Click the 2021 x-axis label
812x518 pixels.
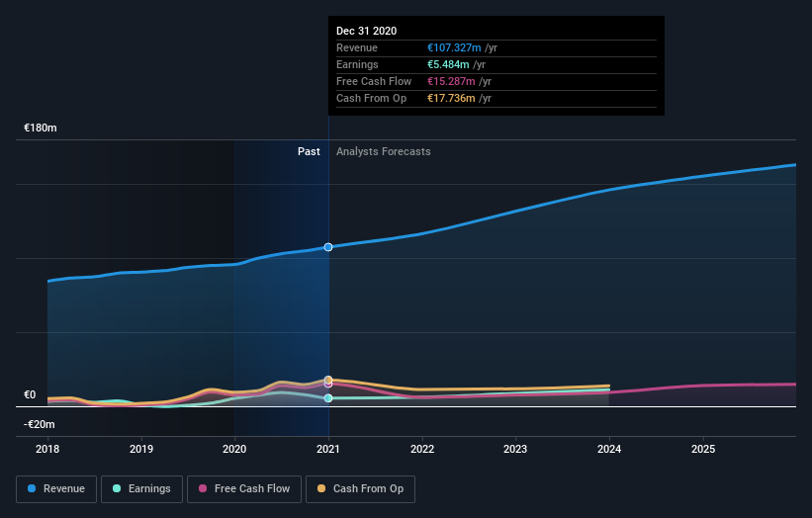328,449
